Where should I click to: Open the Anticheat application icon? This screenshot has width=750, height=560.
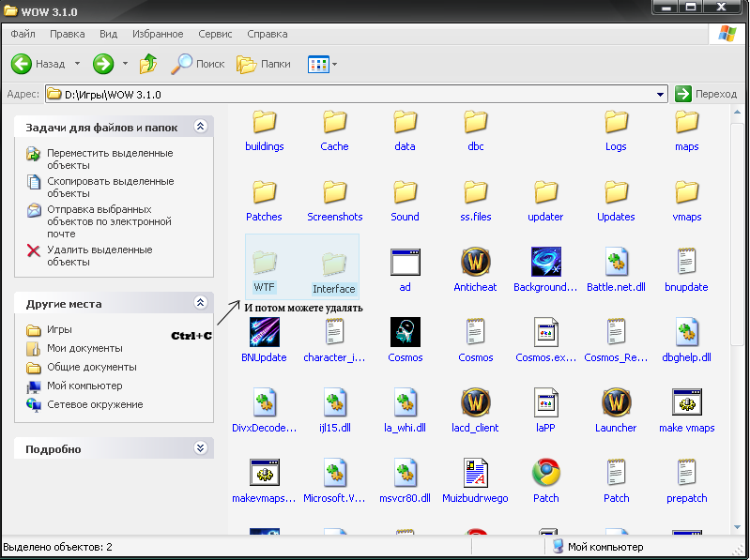pyautogui.click(x=475, y=262)
